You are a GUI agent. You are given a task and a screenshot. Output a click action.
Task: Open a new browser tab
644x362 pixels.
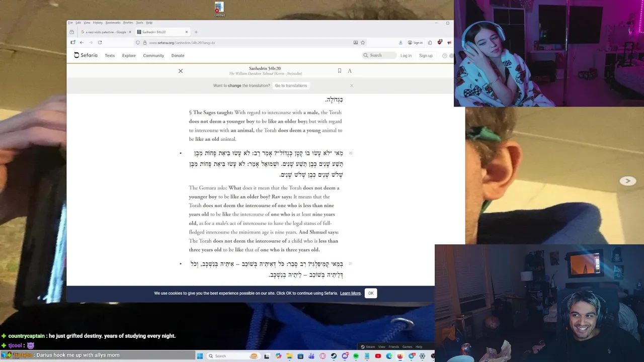click(x=196, y=32)
